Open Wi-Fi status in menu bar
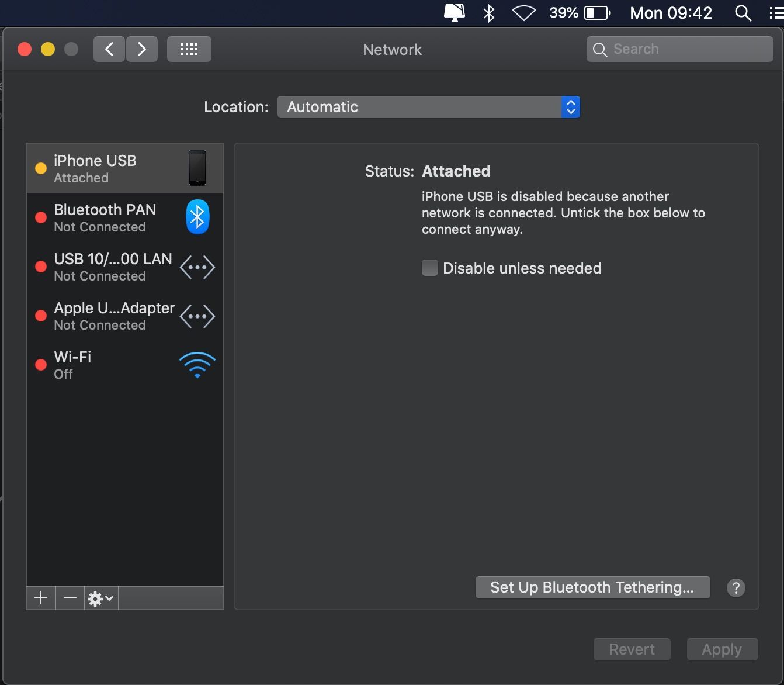This screenshot has width=784, height=685. coord(524,13)
